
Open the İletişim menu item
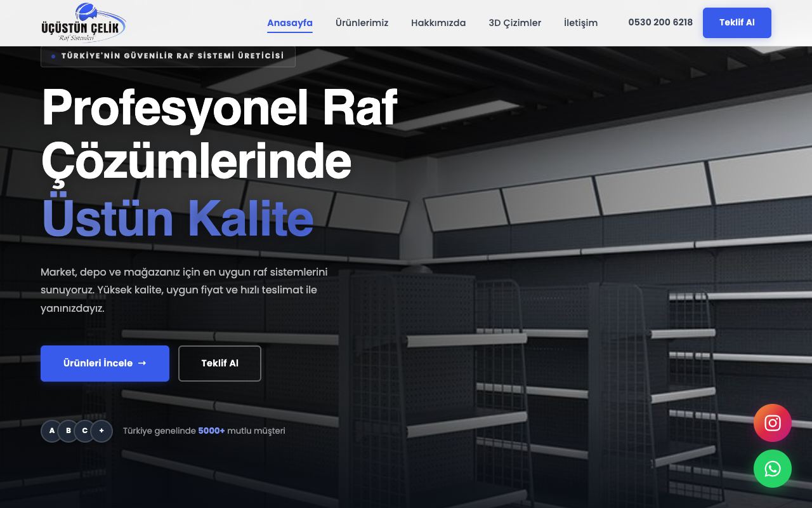580,23
